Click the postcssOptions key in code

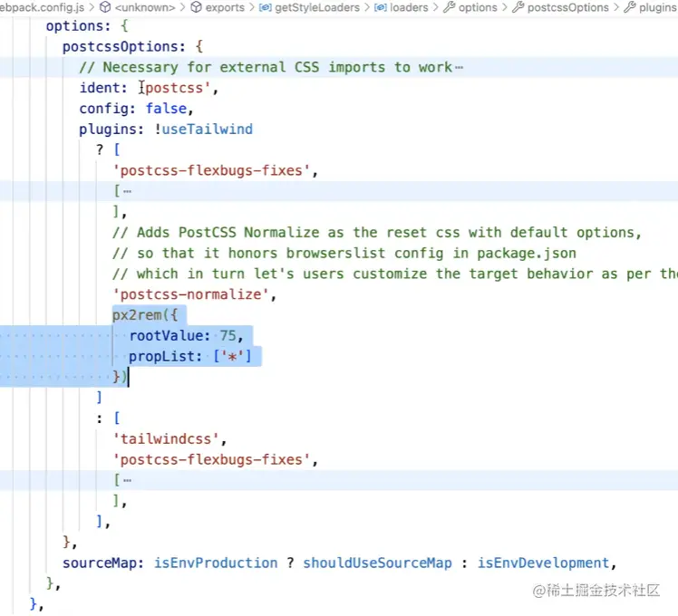[x=121, y=47]
